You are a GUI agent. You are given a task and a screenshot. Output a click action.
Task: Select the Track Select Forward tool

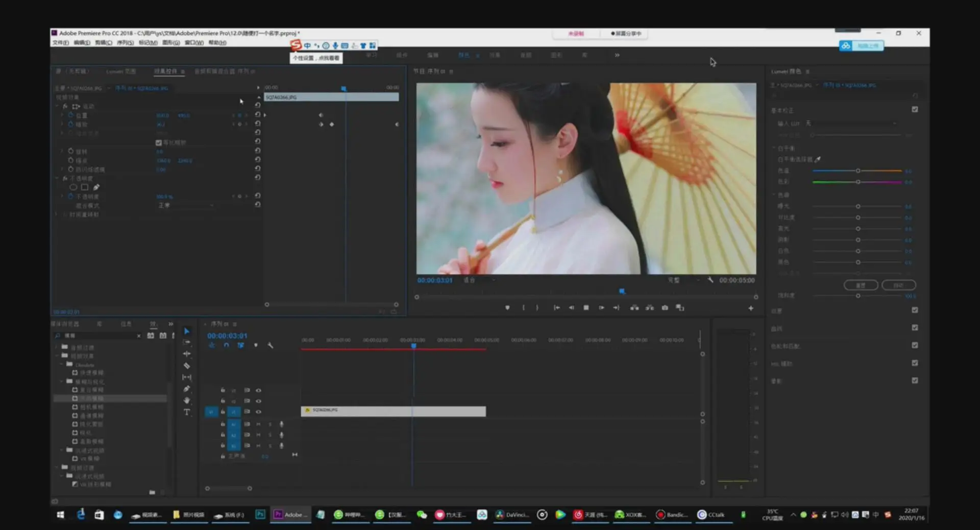click(x=187, y=342)
